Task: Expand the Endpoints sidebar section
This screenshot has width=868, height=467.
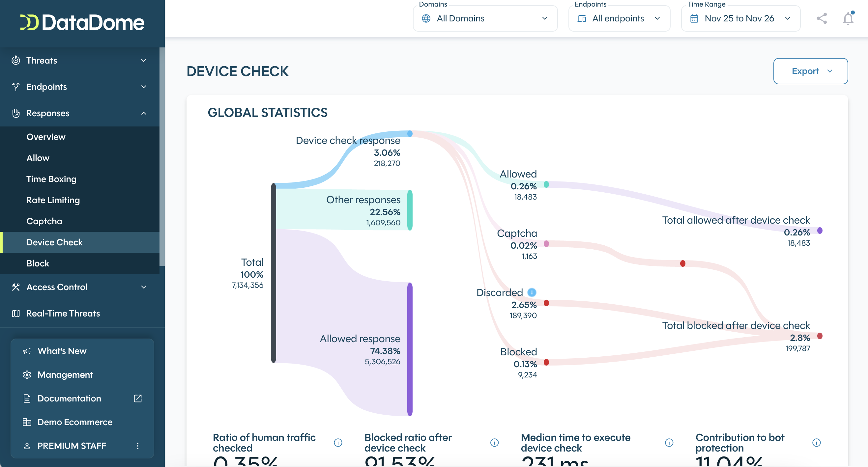Action: point(144,87)
